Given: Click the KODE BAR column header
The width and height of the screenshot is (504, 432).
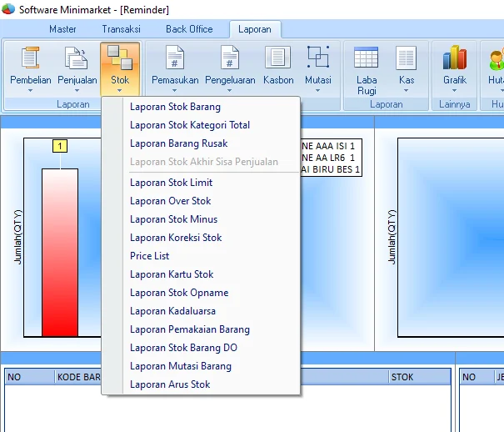Looking at the screenshot, I should (78, 377).
